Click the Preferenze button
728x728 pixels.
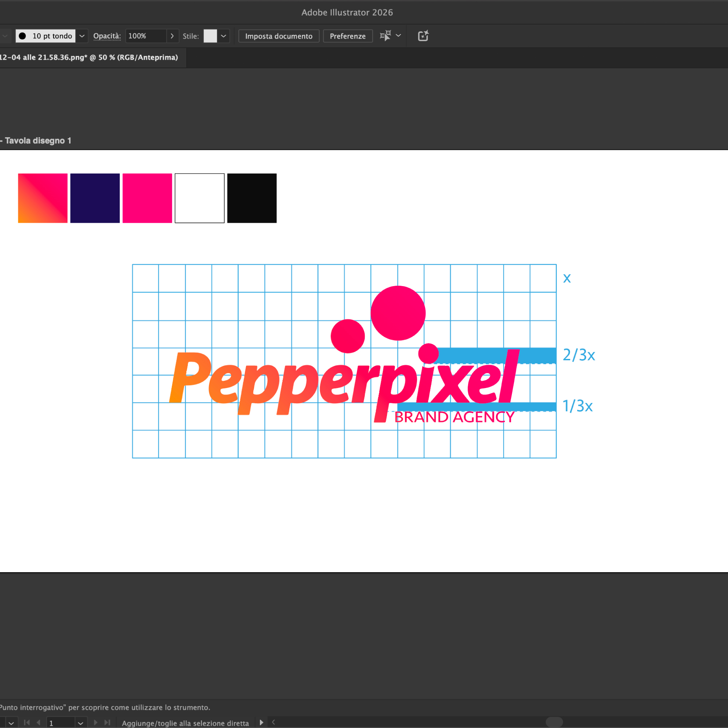(347, 36)
